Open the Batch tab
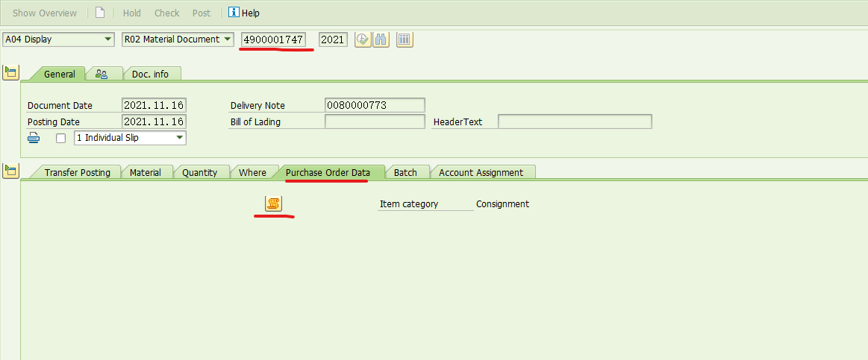The image size is (868, 360). coord(405,172)
